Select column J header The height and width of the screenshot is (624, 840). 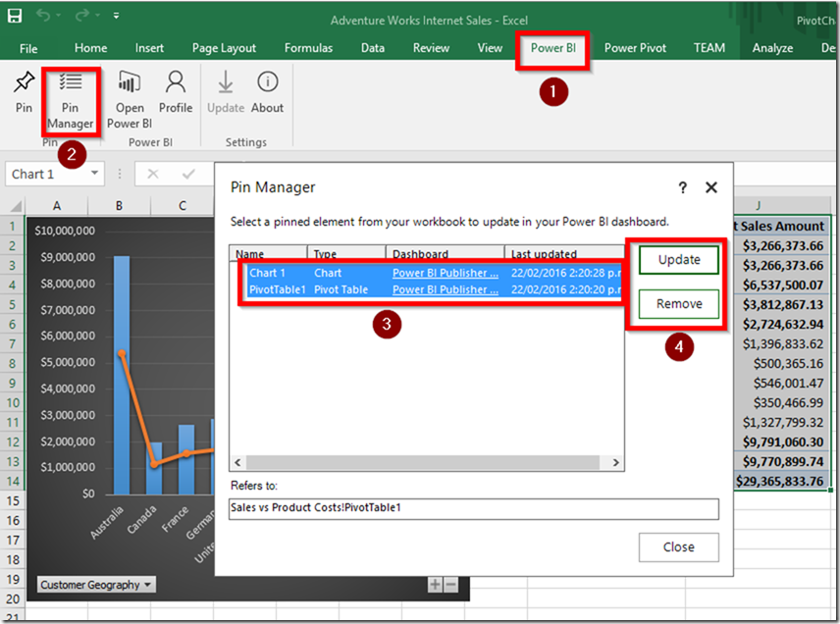point(758,206)
